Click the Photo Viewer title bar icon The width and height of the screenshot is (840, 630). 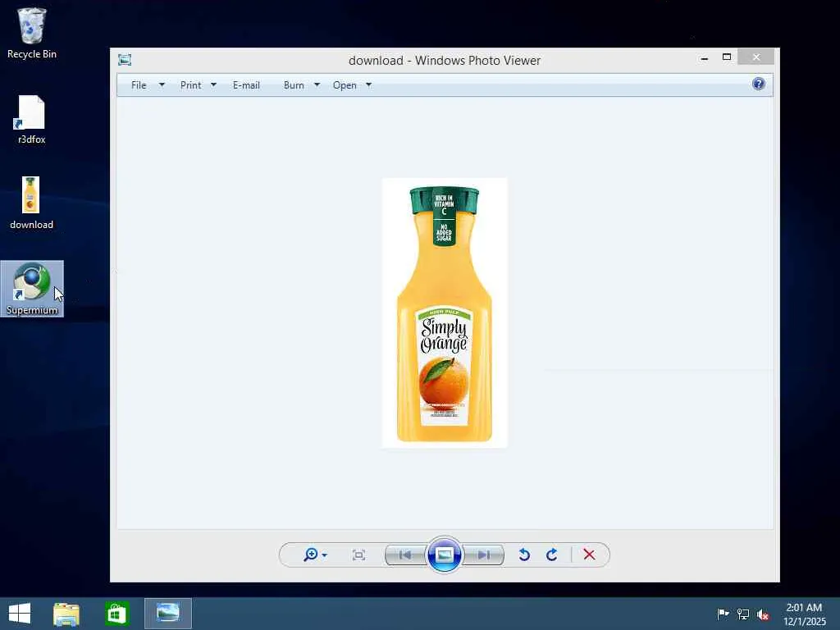125,60
